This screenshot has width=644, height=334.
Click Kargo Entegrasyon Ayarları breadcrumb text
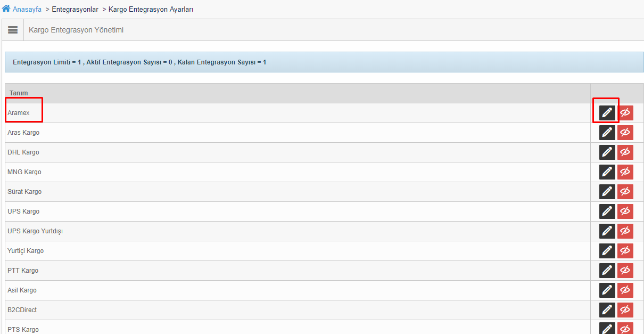point(151,10)
